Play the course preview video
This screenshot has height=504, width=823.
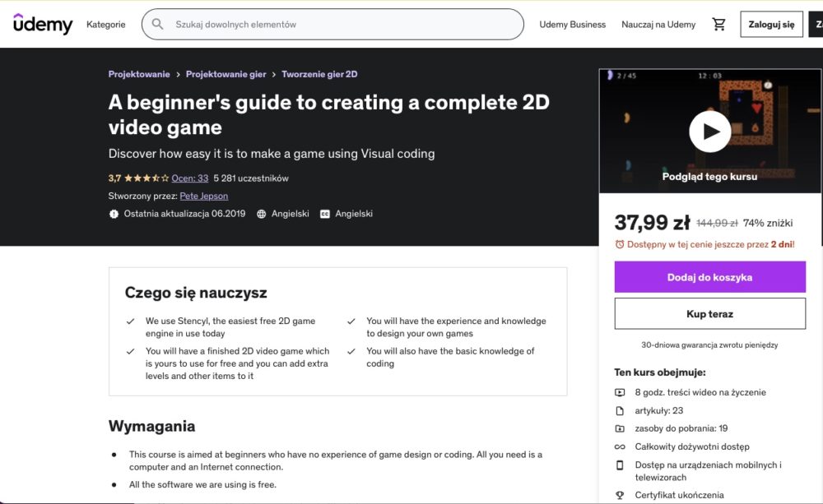[x=709, y=131]
